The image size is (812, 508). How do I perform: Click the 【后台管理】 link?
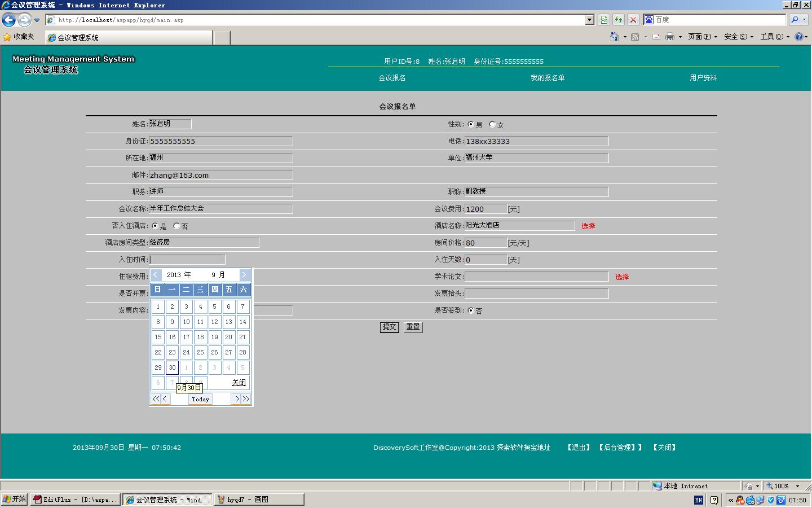pos(620,448)
